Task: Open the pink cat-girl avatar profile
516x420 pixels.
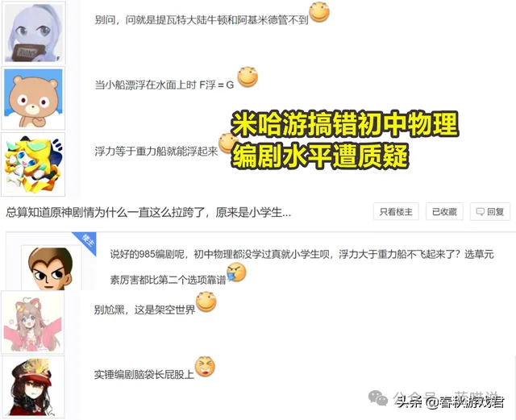Action: click(32, 322)
